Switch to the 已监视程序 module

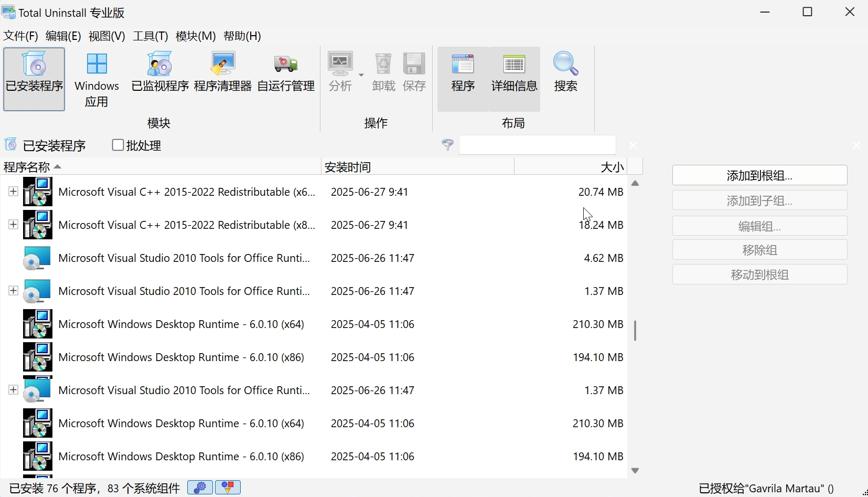159,73
